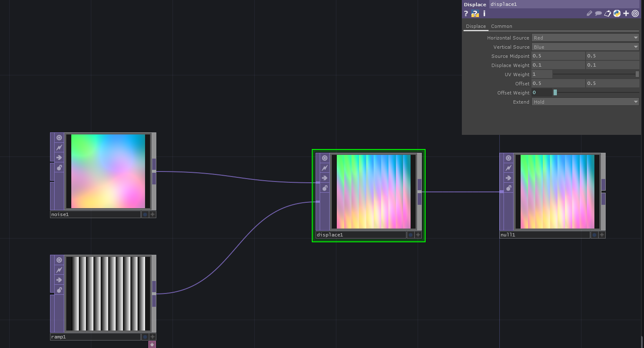Open the Horizontal Source dropdown
Viewport: 644px width, 348px height.
point(585,38)
